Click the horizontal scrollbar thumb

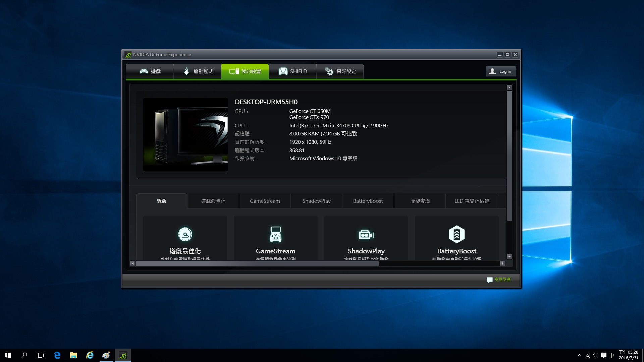pos(257,263)
